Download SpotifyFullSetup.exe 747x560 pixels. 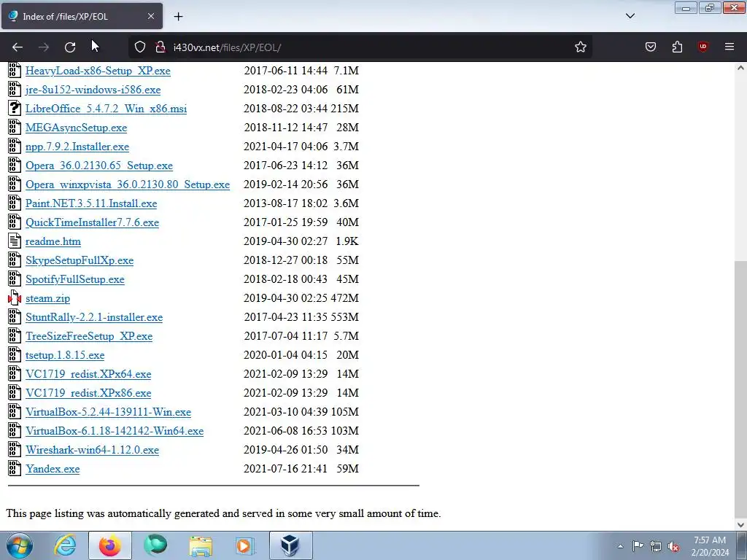[x=75, y=279]
